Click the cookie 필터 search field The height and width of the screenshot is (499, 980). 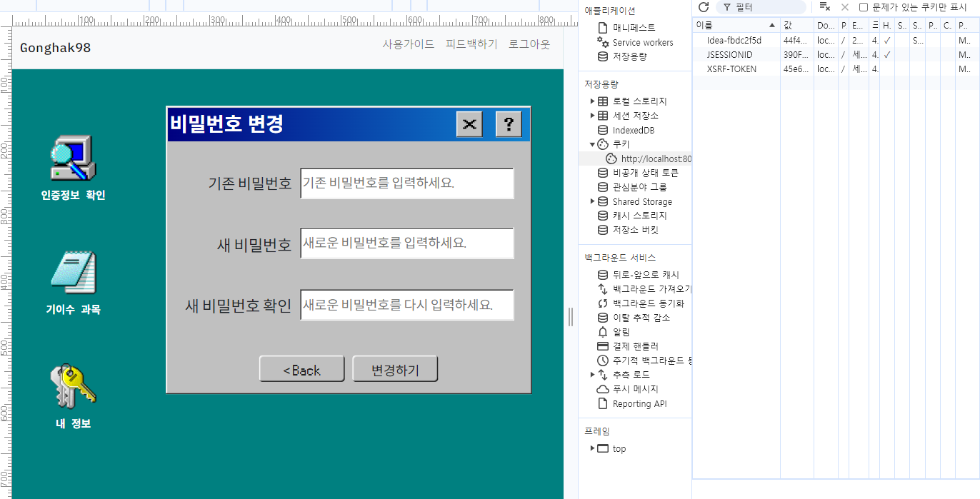[x=761, y=7]
